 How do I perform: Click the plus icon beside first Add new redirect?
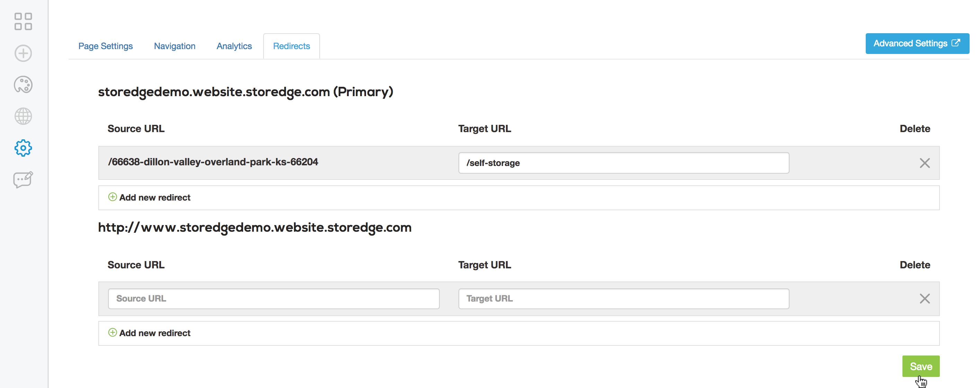[113, 197]
